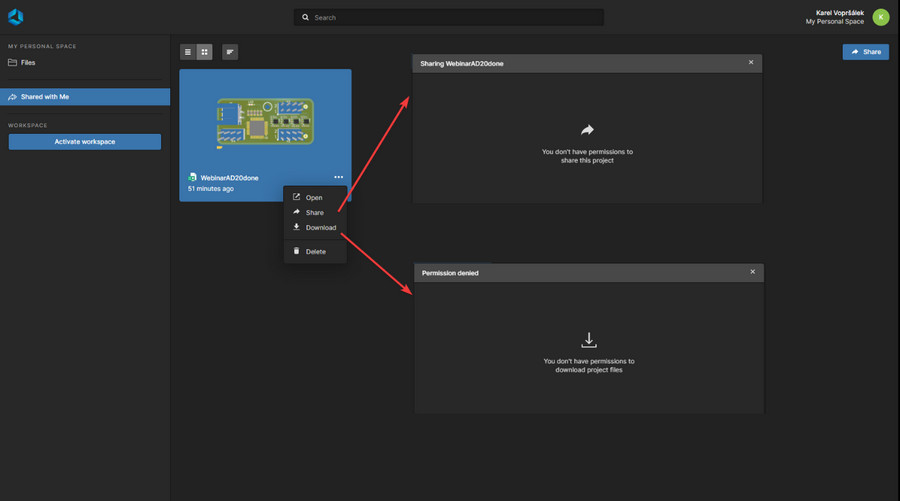Switch to list view

[188, 52]
